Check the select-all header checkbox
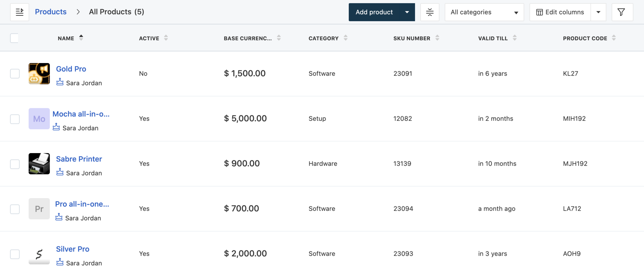The width and height of the screenshot is (644, 276). (14, 38)
